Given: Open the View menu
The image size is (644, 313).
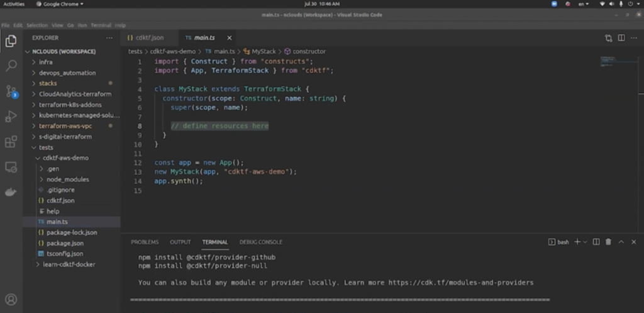Looking at the screenshot, I should 57,25.
